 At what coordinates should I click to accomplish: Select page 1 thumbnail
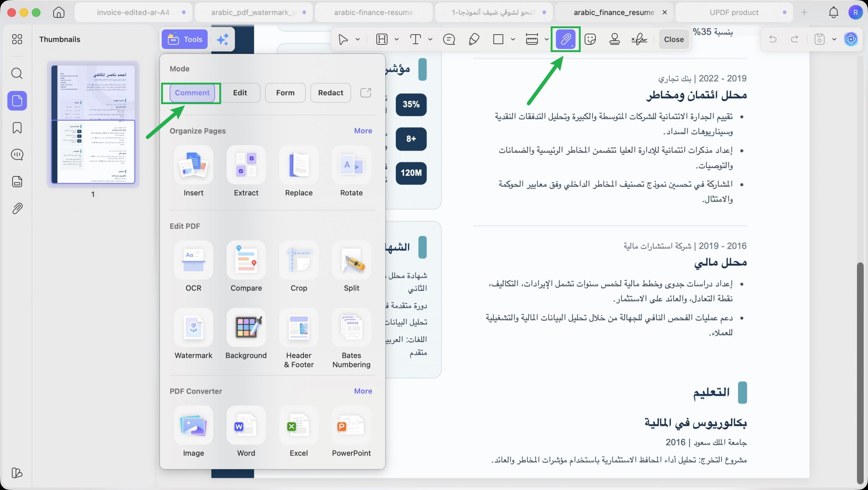(93, 124)
